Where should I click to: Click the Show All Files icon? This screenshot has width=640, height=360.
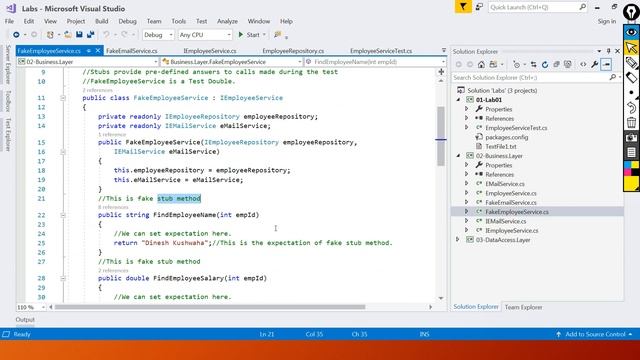[568, 64]
